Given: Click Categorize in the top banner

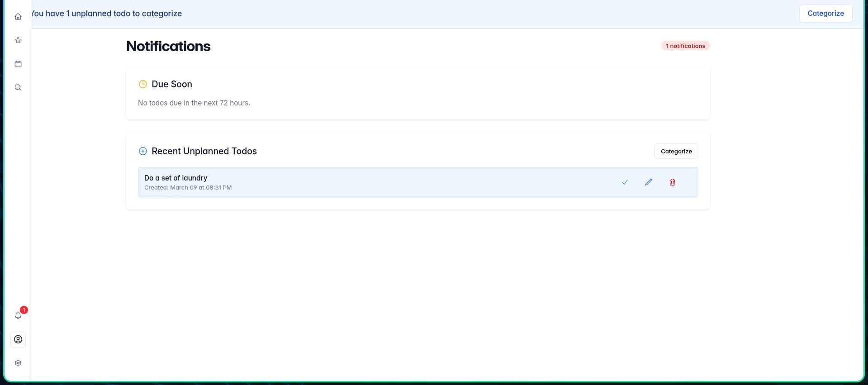Looking at the screenshot, I should click(825, 13).
